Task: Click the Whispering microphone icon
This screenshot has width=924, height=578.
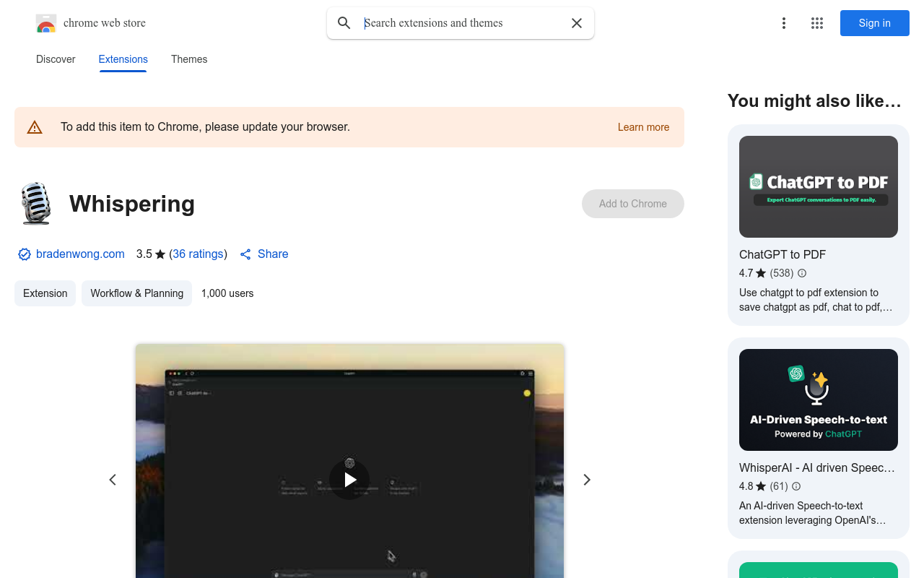Action: (x=35, y=204)
